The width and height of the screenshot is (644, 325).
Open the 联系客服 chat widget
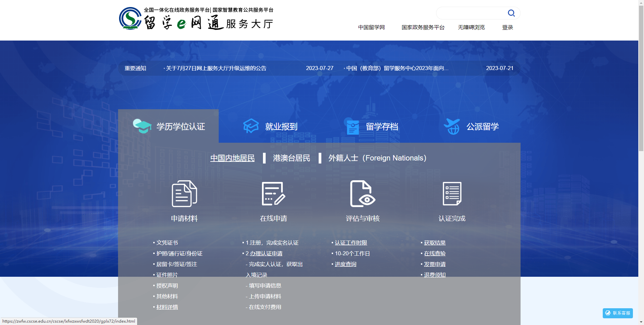[618, 313]
